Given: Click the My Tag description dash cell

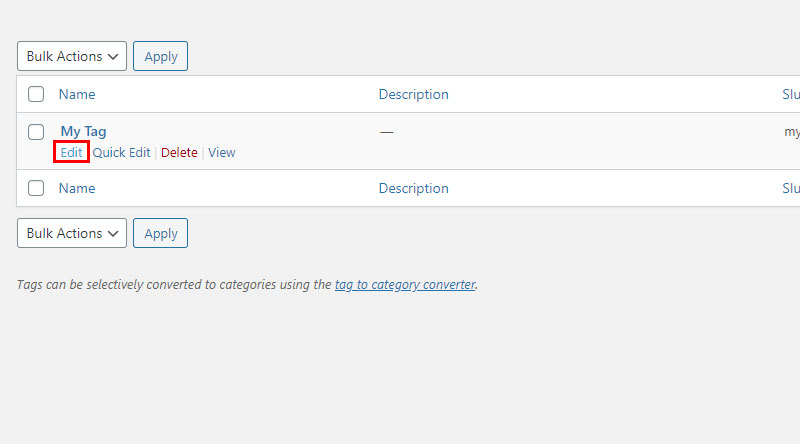Looking at the screenshot, I should point(387,132).
